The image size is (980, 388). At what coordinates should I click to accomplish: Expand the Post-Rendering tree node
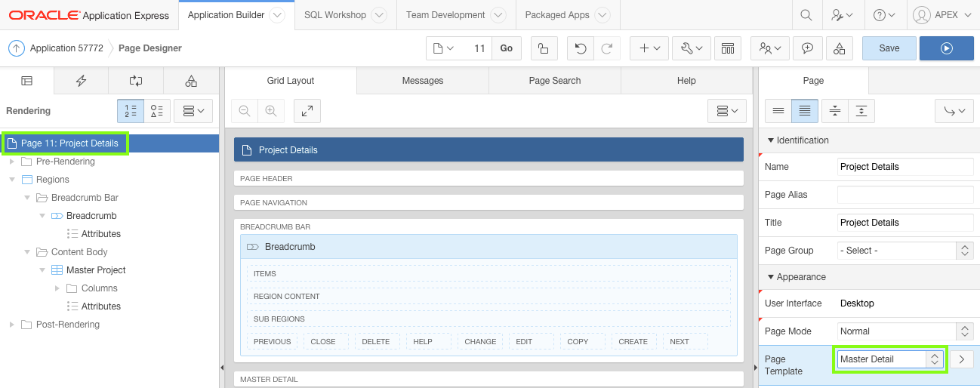tap(11, 325)
